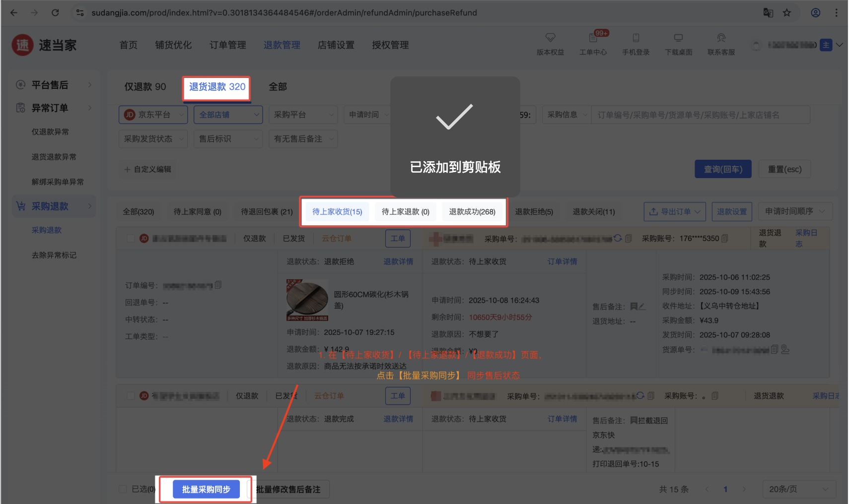The height and width of the screenshot is (504, 849).
Task: Click the order search input field
Action: click(700, 115)
